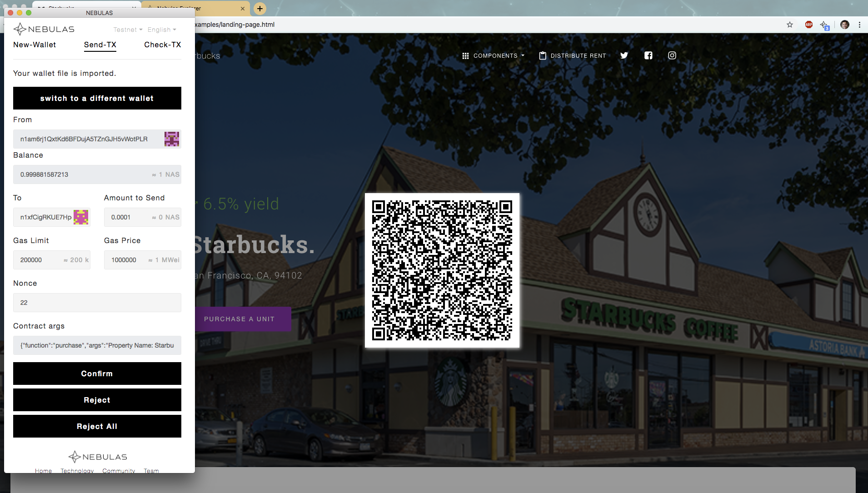Screen dimensions: 868x493
Task: Close the Nebulas Explorer browser tab
Action: click(x=242, y=9)
